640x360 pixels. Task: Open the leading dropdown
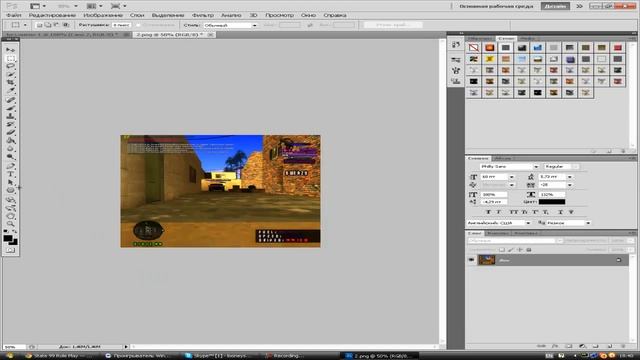coord(570,177)
